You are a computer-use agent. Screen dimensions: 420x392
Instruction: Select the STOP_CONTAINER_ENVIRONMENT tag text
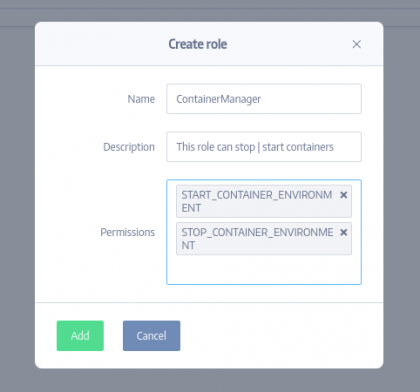(x=257, y=239)
